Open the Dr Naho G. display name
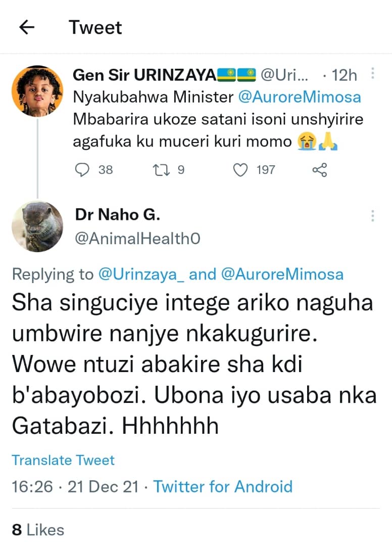Image resolution: width=392 pixels, height=546 pixels. pyautogui.click(x=117, y=214)
